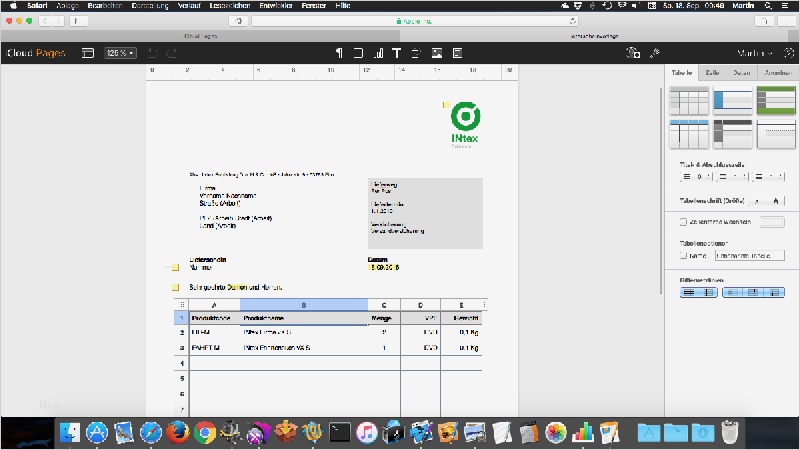Toggle the table Name checkbox
This screenshot has height=450, width=800.
click(683, 255)
